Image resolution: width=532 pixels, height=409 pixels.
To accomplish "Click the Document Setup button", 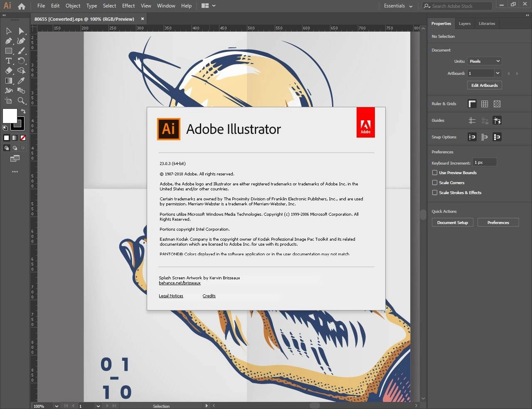I will click(x=453, y=222).
